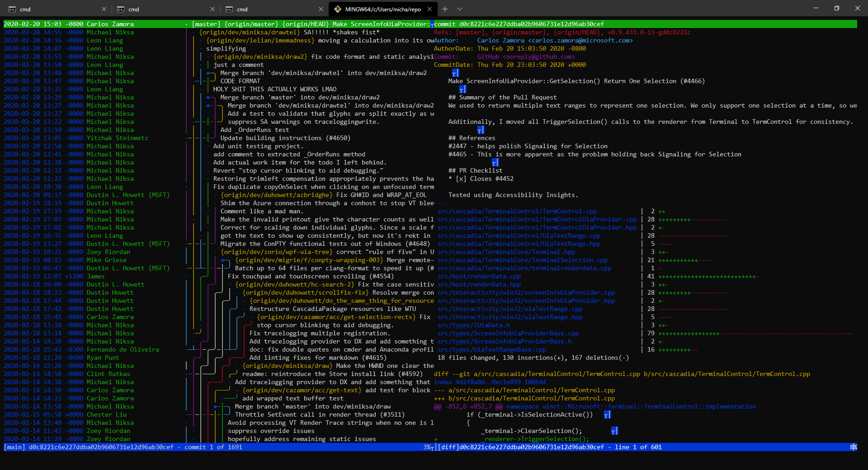The width and height of the screenshot is (868, 470).
Task: Open ScreenInfoUiaProviderBase.cpp diffstat entry
Action: point(508,333)
